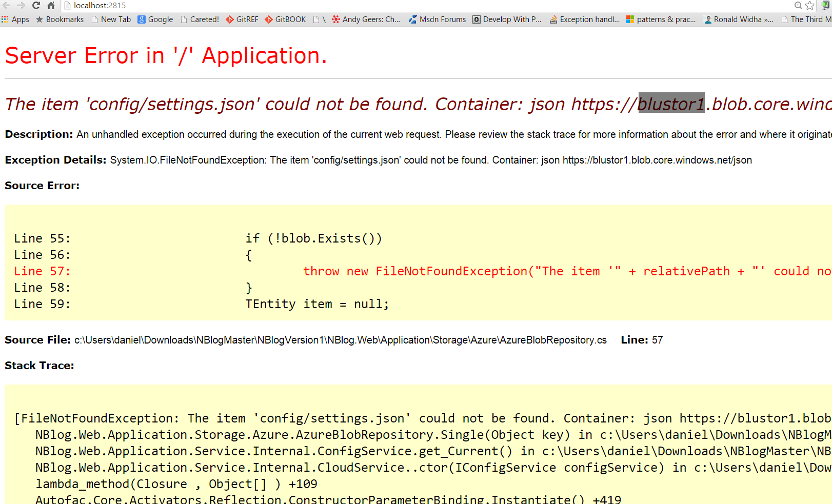Open the GitREF bookmark

pos(242,19)
